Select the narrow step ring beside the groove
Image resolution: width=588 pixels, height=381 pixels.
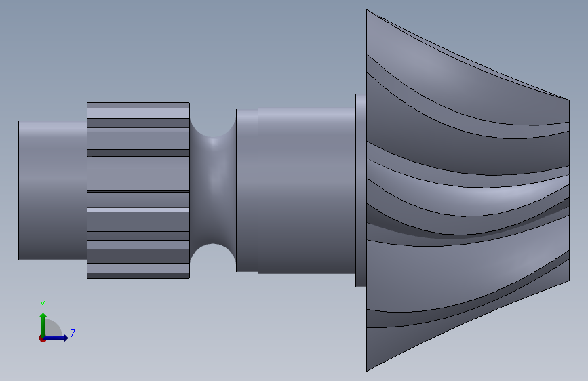coord(247,190)
